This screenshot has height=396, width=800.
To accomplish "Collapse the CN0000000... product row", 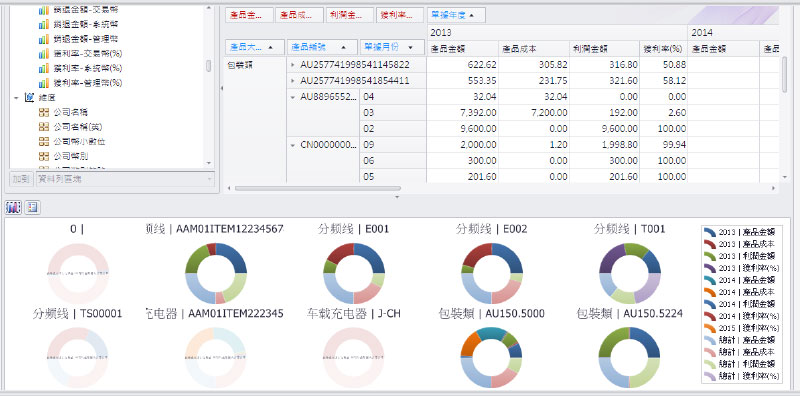I will click(x=292, y=145).
